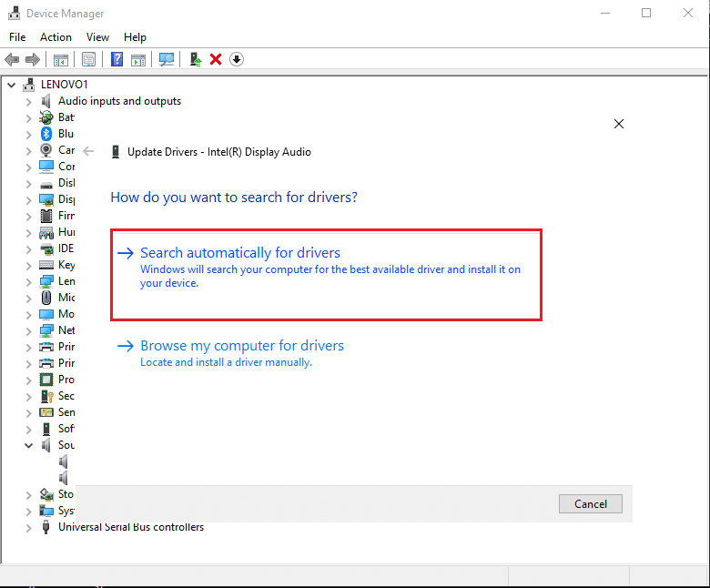Choose Search automatically for drivers
710x588 pixels.
326,275
